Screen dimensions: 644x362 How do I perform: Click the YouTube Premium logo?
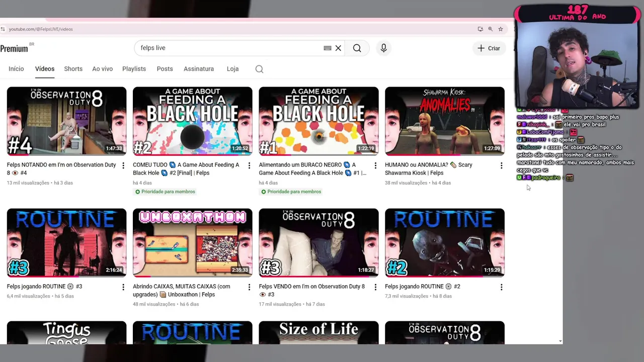pos(15,48)
